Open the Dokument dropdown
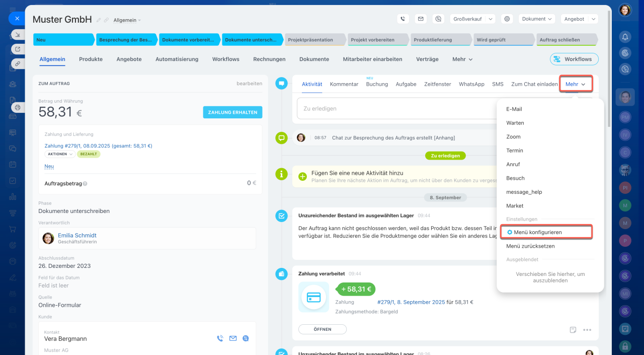644x355 pixels. (x=537, y=19)
